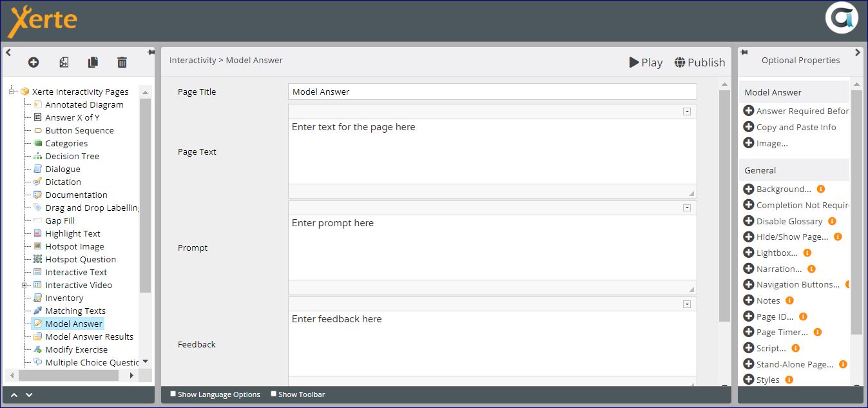The height and width of the screenshot is (408, 868).
Task: Select Hotspot Question in page tree
Action: pyautogui.click(x=81, y=259)
